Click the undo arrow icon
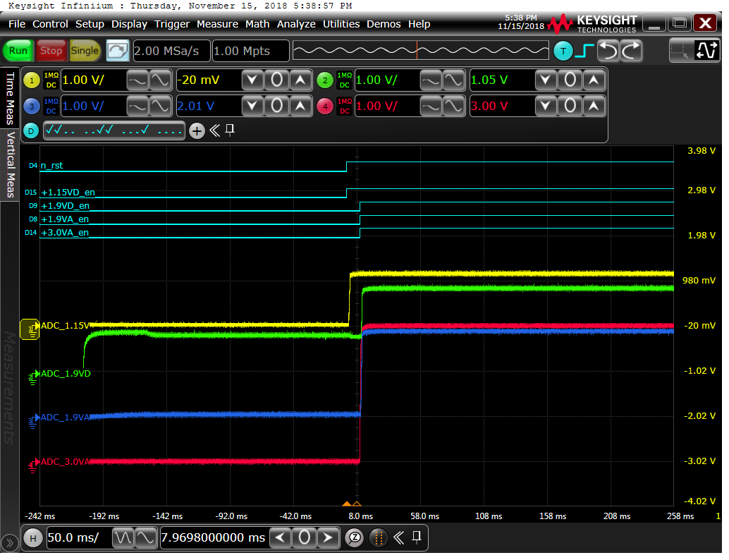Viewport: 729px width, 560px height. coord(608,51)
